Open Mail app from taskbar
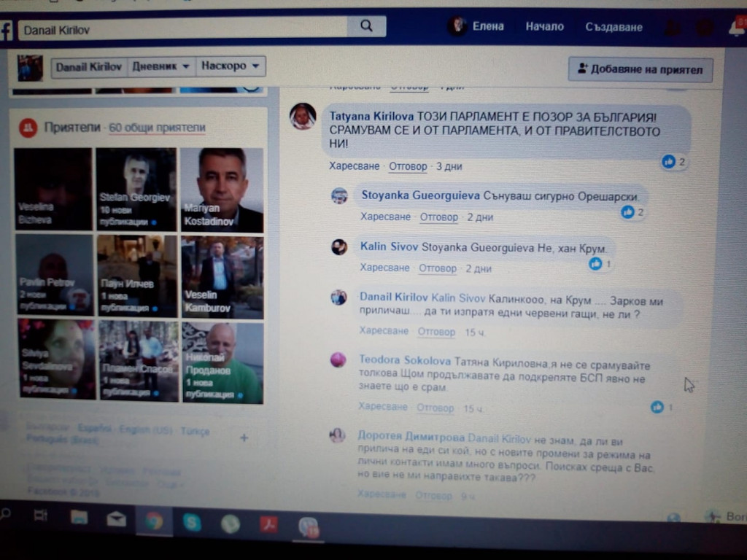Viewport: 747px width, 560px height. pos(116,518)
